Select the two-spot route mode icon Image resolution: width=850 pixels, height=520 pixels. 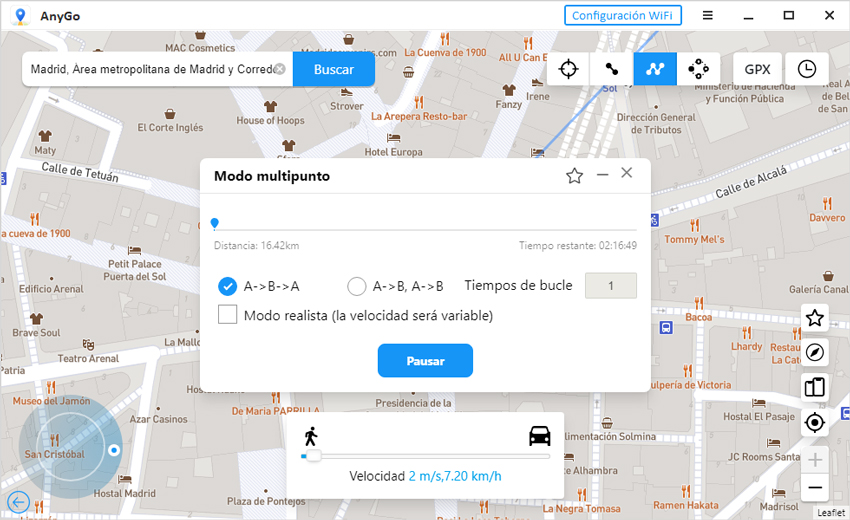(x=611, y=69)
